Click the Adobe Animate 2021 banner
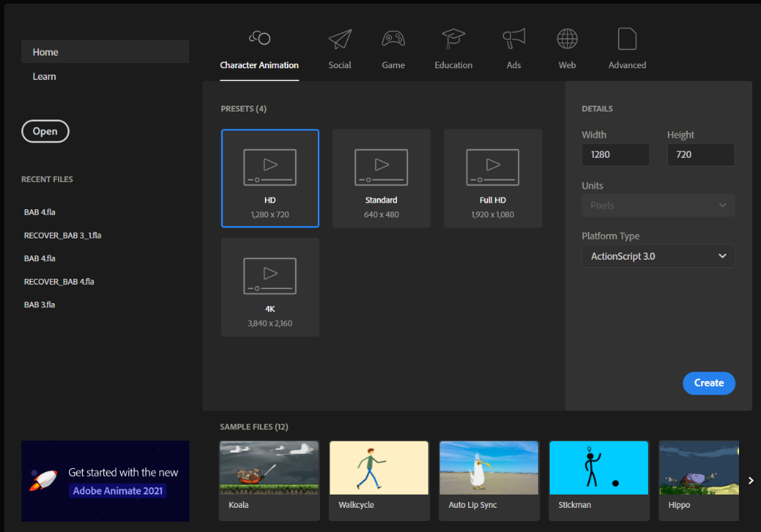Image resolution: width=761 pixels, height=532 pixels. click(106, 481)
